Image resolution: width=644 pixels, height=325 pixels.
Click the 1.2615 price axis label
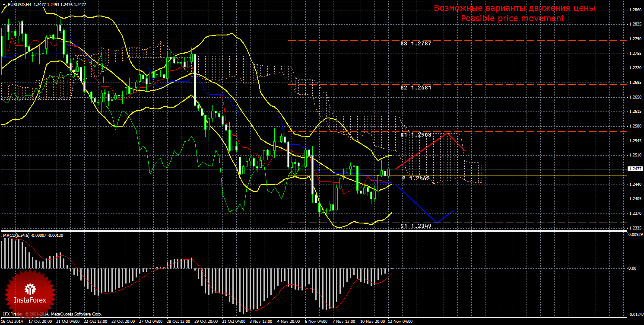[635, 112]
